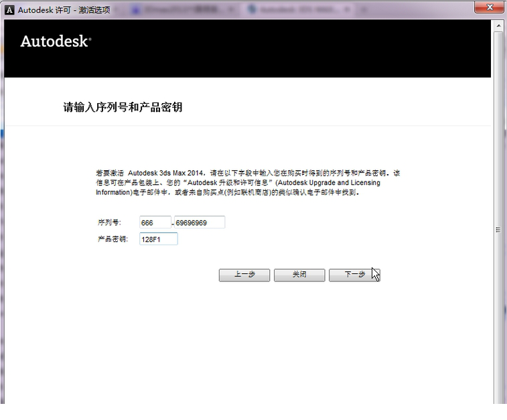Click the text Autodesk Upgrade and Licensing
This screenshot has width=507, height=420.
click(x=329, y=183)
